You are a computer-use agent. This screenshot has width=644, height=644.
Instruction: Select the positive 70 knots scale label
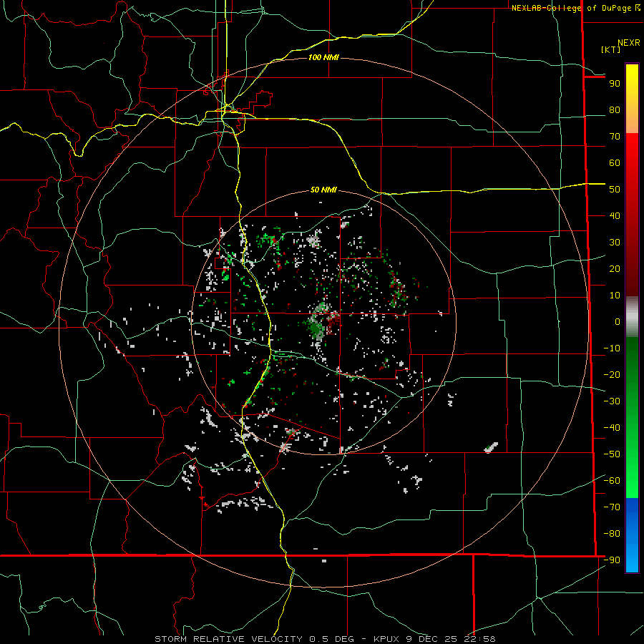tap(615, 137)
